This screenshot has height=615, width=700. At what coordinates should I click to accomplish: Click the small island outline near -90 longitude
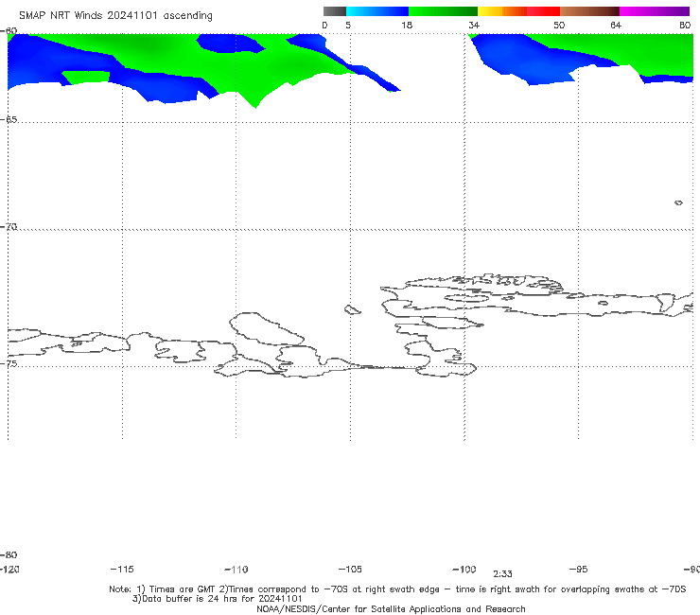pos(678,202)
